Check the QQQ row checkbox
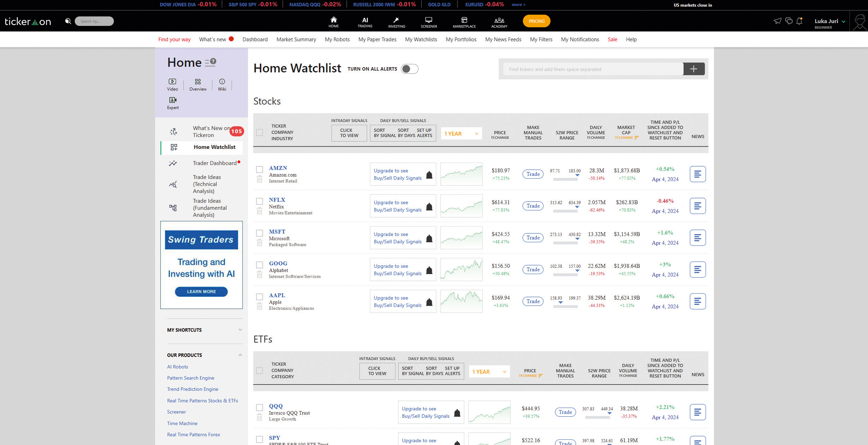The height and width of the screenshot is (445, 868). (x=259, y=407)
